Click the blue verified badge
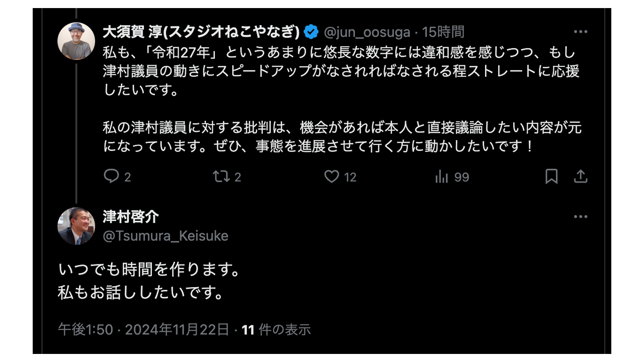This screenshot has height=362, width=644. pos(311,32)
